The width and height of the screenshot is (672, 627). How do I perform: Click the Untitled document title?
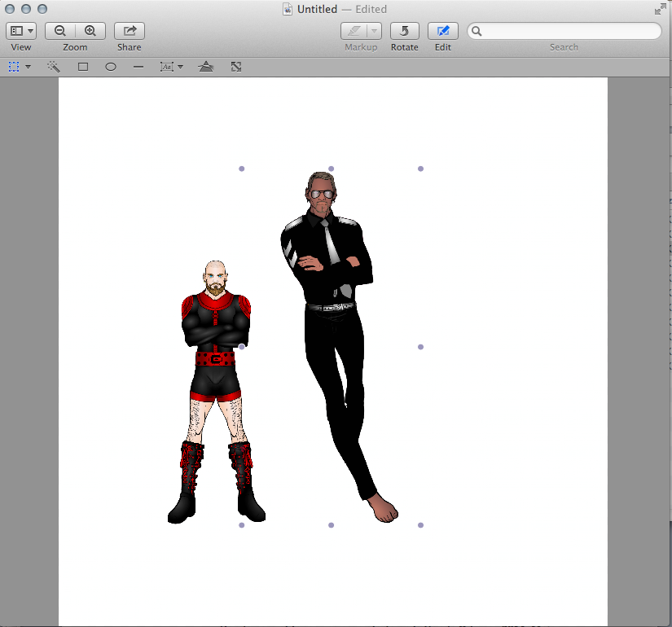point(318,10)
